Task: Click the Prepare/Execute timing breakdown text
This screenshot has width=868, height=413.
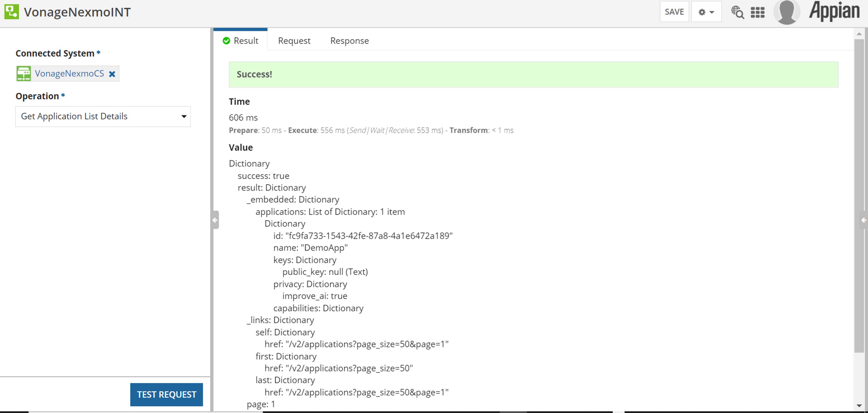Action: point(371,130)
